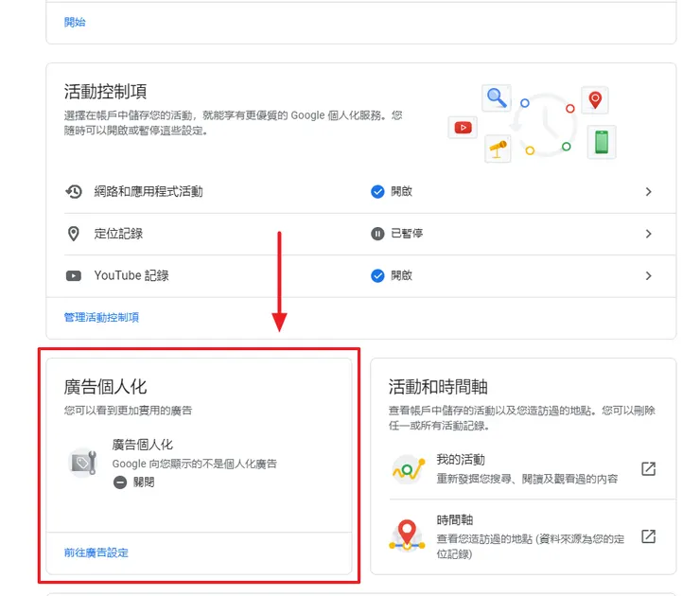Select the 網路和應用程式活動 row label
Screen dimensions: 700x596
149,191
